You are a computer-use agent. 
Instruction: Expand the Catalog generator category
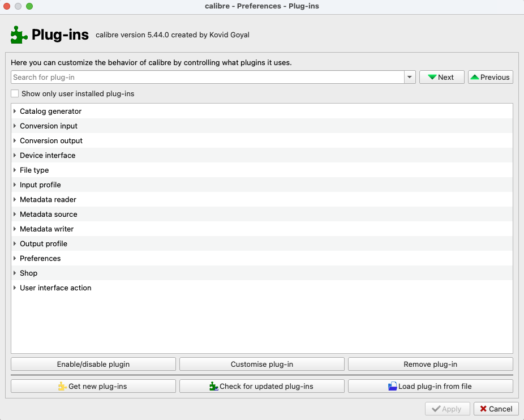pyautogui.click(x=15, y=112)
